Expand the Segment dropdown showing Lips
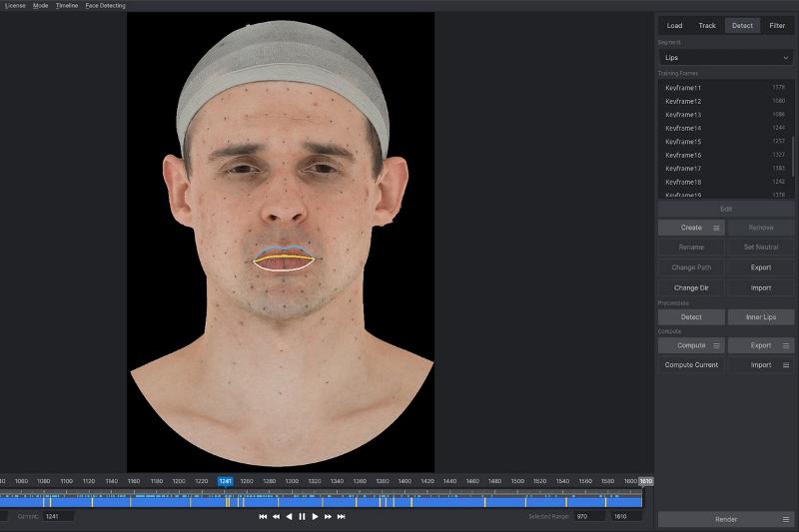Viewport: 799px width, 532px height. click(x=726, y=58)
